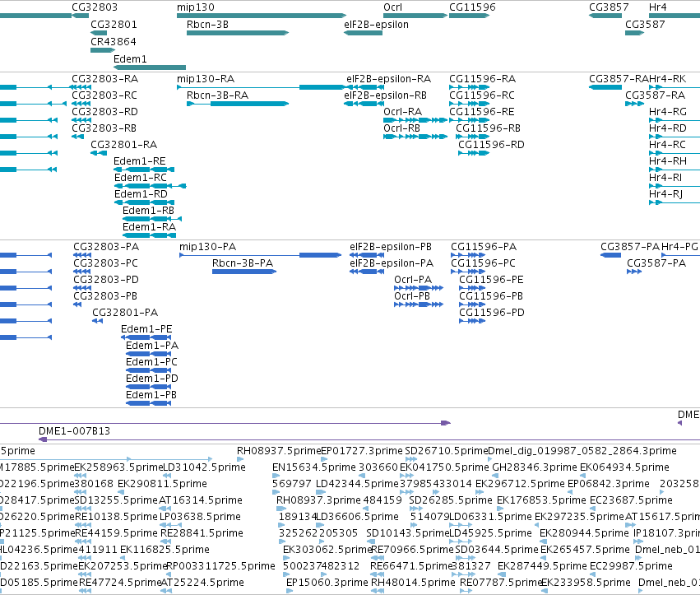Select the eIF2B-epsilon gene

click(x=363, y=33)
